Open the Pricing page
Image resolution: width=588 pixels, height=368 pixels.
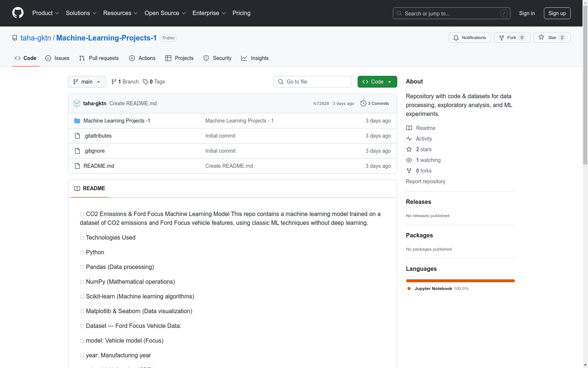(241, 13)
